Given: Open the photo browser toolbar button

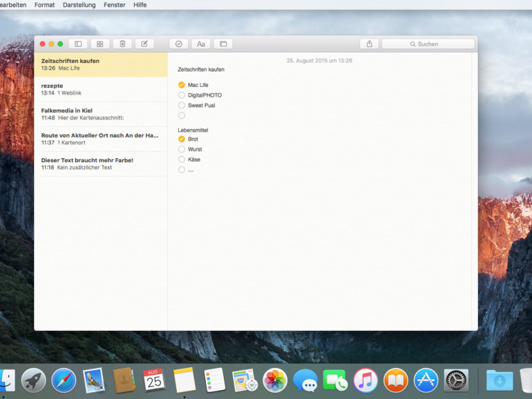Looking at the screenshot, I should click(223, 43).
